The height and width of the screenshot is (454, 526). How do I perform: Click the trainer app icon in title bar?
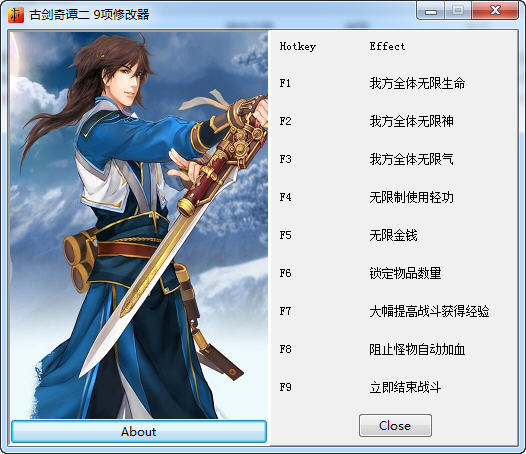click(16, 15)
